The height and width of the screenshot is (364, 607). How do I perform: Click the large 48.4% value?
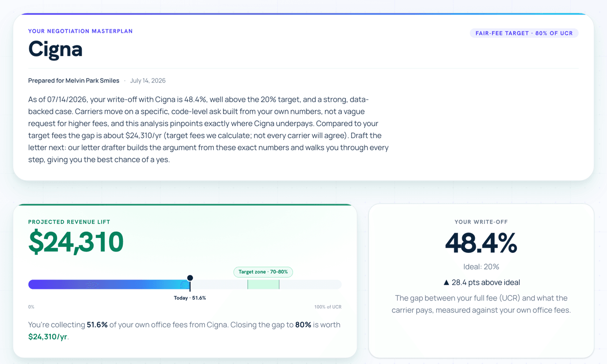(481, 243)
